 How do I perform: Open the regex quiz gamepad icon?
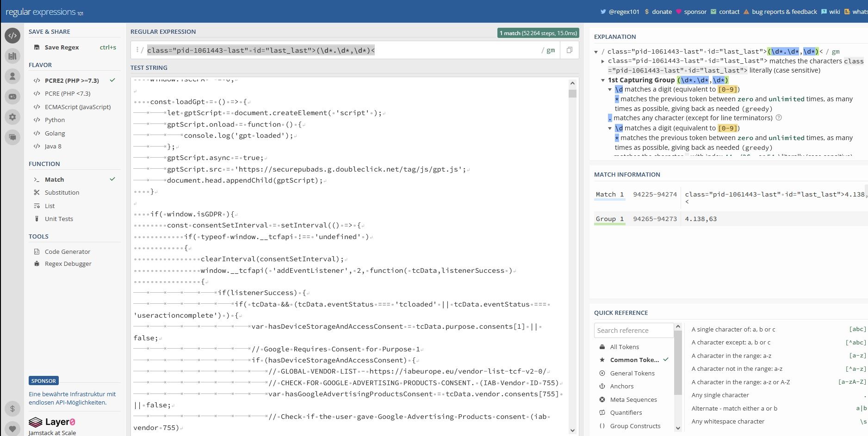(x=12, y=97)
